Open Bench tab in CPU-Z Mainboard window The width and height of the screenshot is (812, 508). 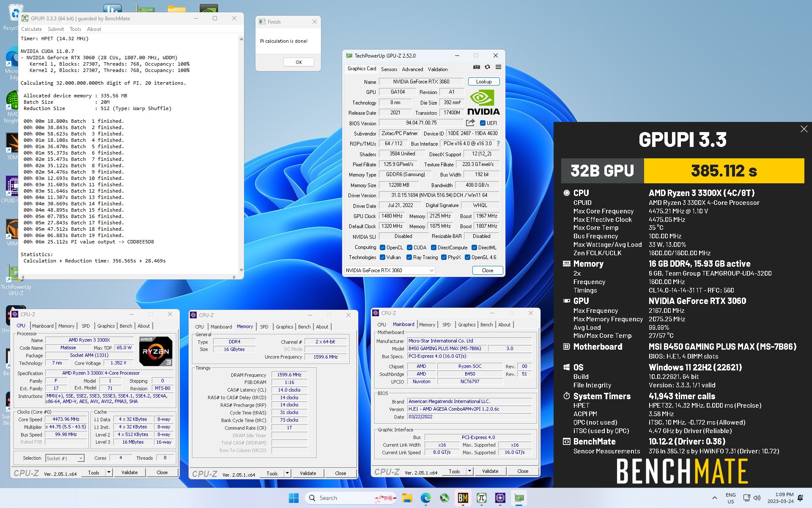(x=486, y=325)
